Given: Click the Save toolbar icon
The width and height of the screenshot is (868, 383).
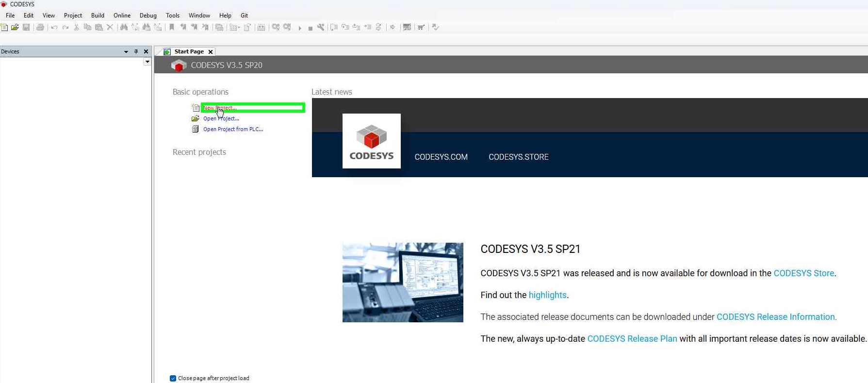Looking at the screenshot, I should (x=26, y=27).
